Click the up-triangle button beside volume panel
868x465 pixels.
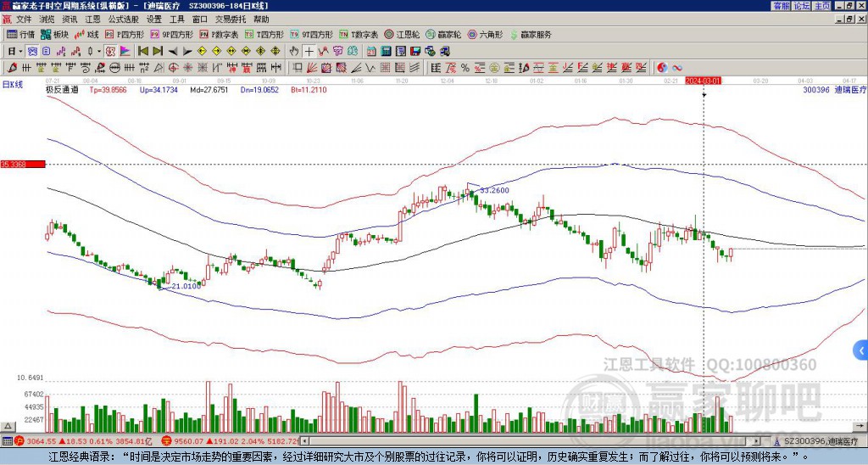point(8,426)
